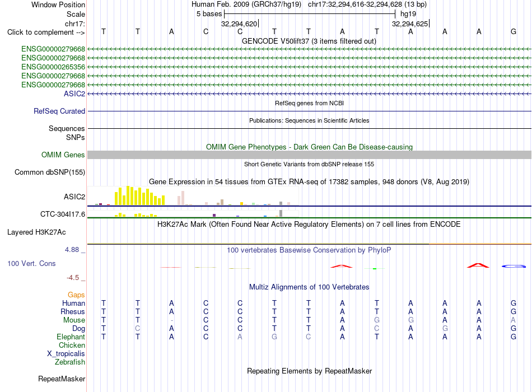Click the OMIM Gene Phenotypes track title

tap(310, 147)
